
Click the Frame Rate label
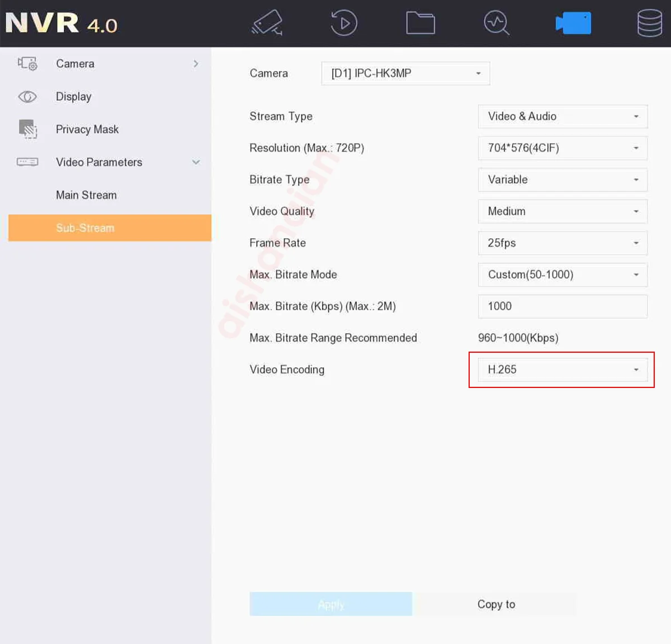pos(277,243)
